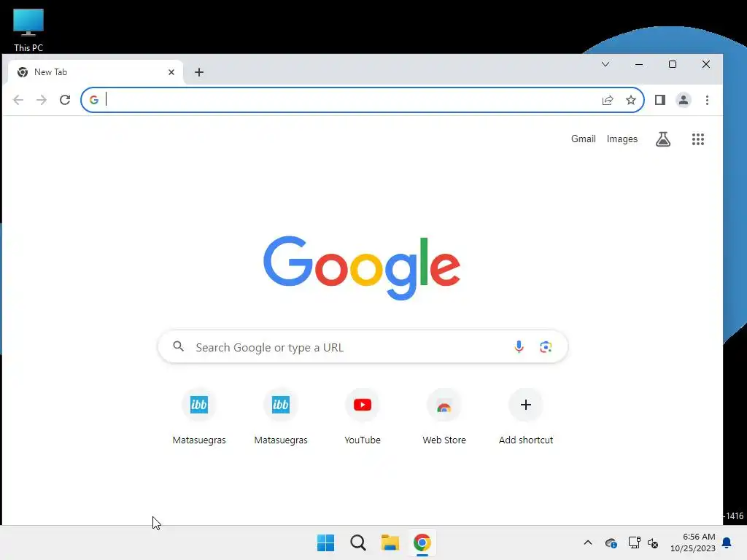The image size is (747, 560).
Task: Open the first Matasuegras shortcut
Action: [x=199, y=417]
